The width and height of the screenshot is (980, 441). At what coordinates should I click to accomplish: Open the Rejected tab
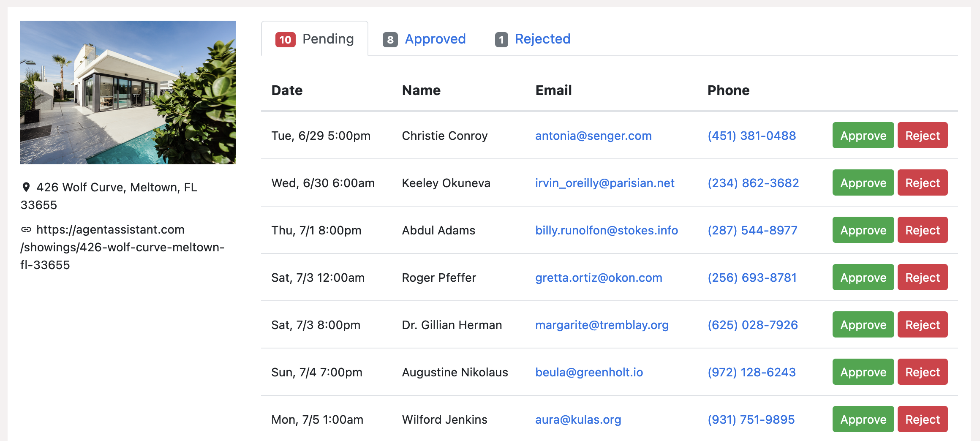click(x=542, y=39)
